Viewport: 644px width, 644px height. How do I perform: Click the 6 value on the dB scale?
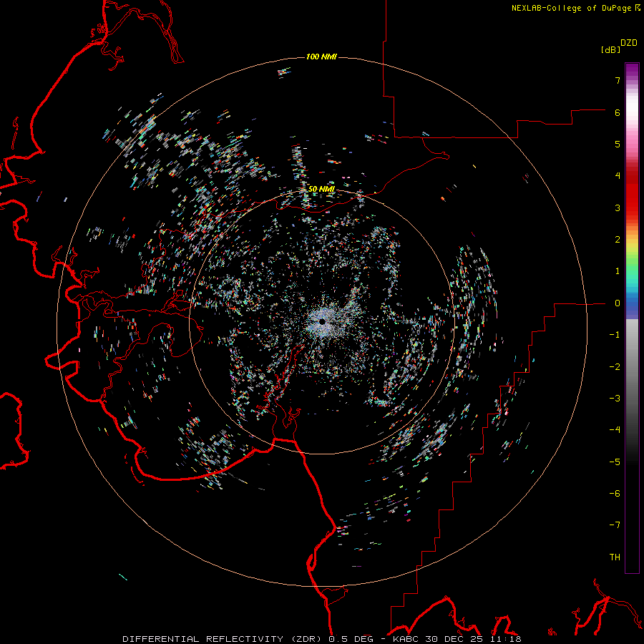[x=618, y=112]
